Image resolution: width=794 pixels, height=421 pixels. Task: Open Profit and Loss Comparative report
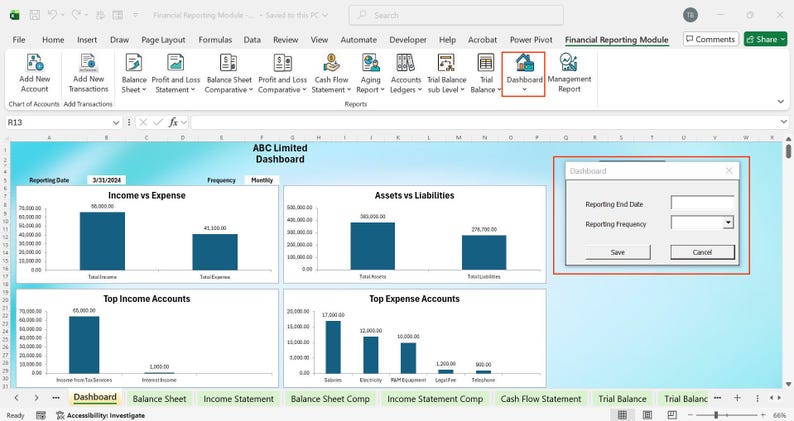point(283,73)
